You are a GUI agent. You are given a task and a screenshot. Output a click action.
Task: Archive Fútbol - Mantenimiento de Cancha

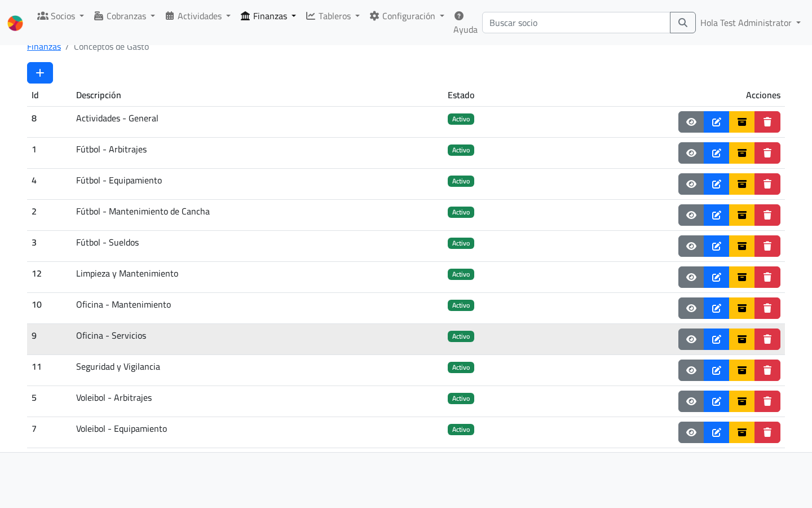[742, 215]
